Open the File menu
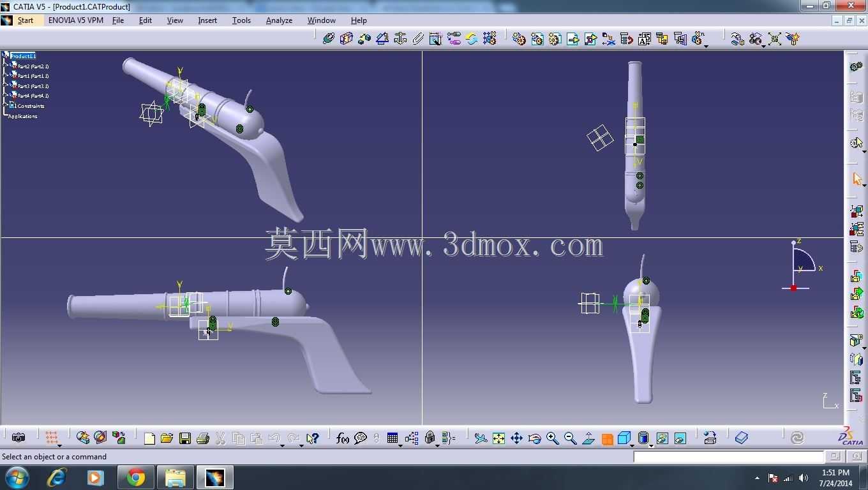 pyautogui.click(x=118, y=20)
